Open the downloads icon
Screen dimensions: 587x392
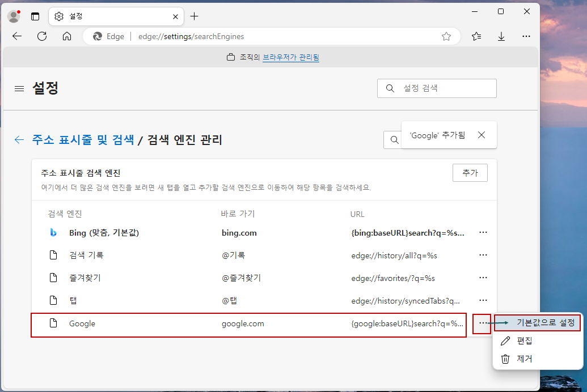tap(501, 36)
